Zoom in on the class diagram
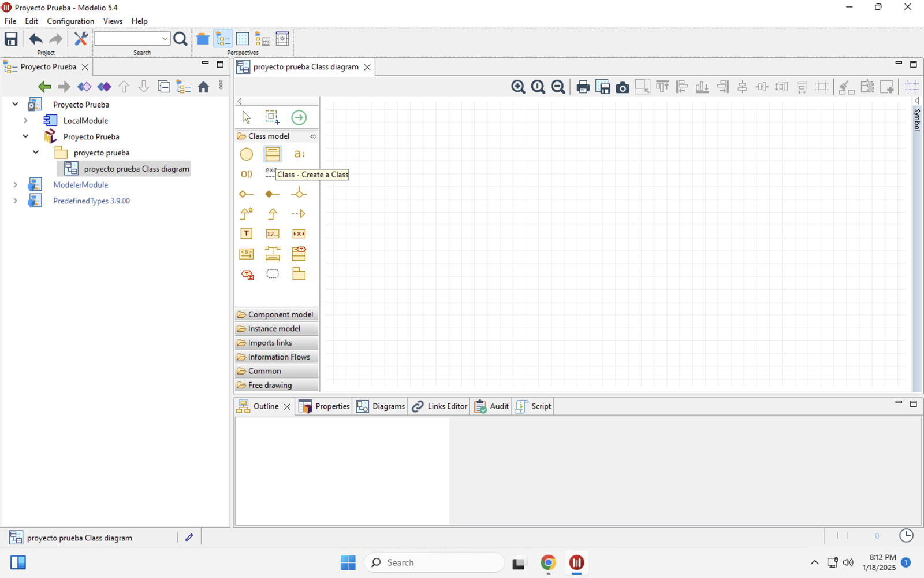Screen dimensions: 924x578 click(518, 87)
